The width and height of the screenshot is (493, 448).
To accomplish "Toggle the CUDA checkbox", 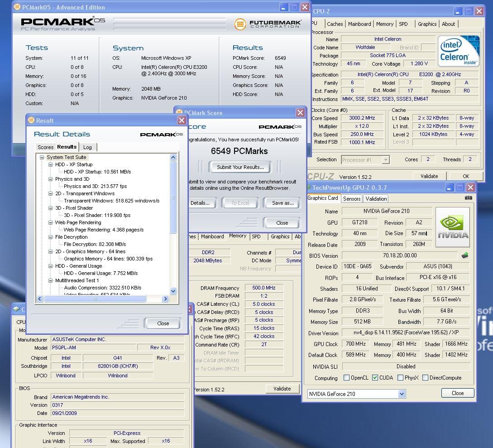I will click(375, 377).
